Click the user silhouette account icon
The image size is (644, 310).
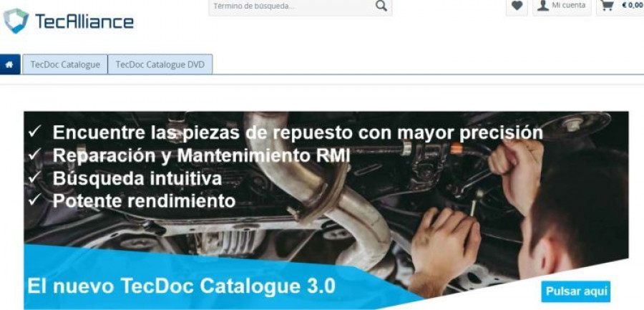(x=543, y=5)
